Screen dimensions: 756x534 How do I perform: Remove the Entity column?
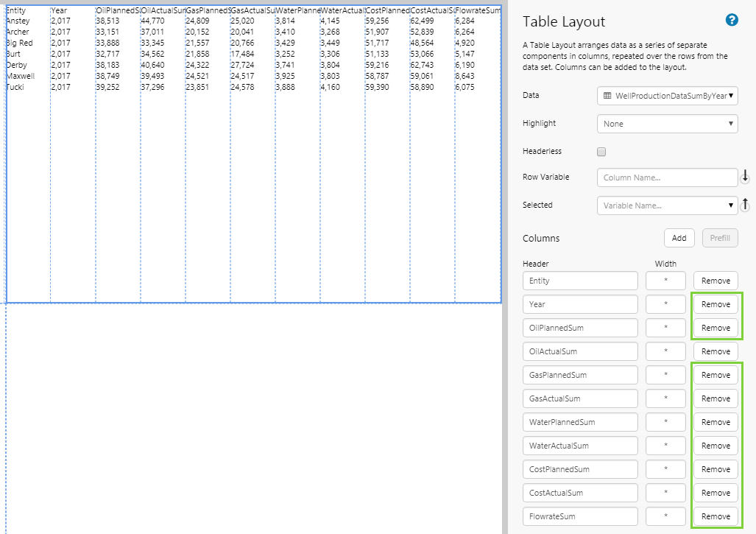tap(716, 281)
